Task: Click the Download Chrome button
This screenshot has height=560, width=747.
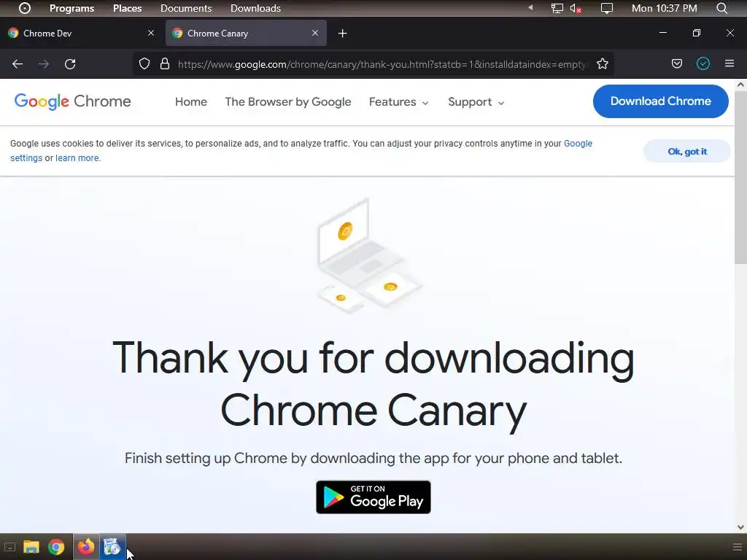Action: (660, 101)
